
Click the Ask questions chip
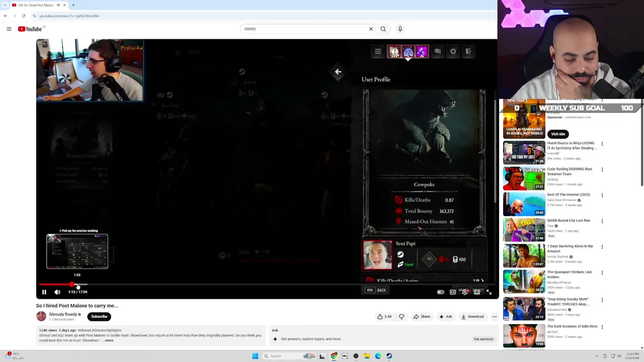484,339
